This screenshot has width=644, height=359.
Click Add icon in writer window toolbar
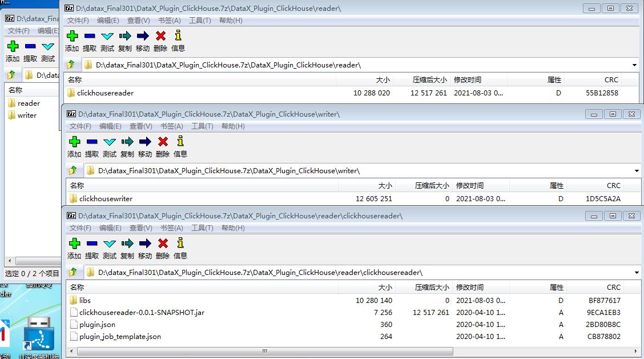pyautogui.click(x=74, y=141)
